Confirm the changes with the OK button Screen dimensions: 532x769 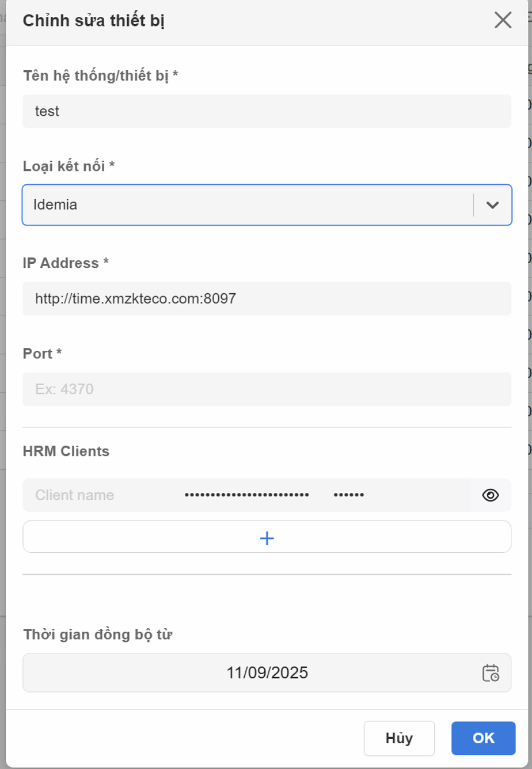coord(483,738)
